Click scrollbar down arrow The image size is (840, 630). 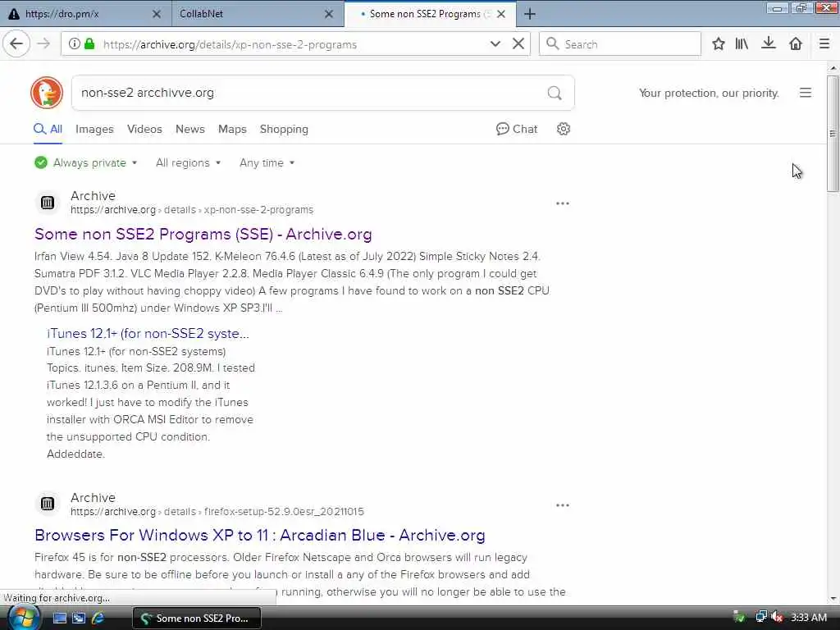(833, 598)
